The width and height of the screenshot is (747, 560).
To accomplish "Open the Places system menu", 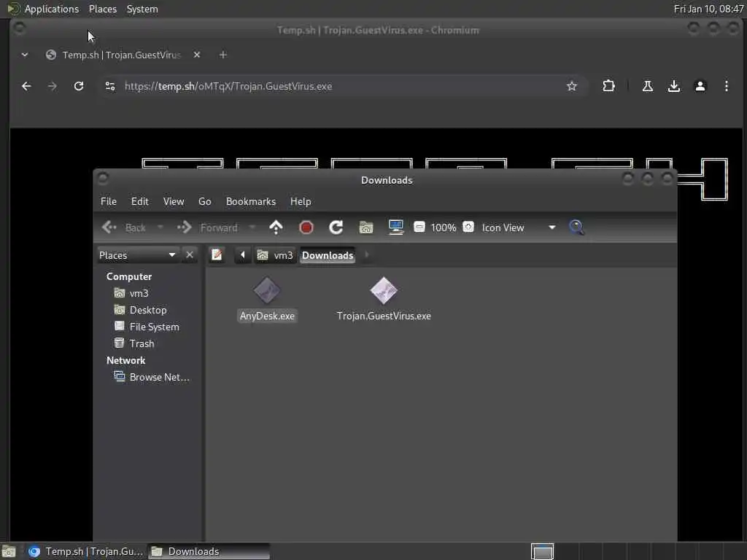I will [x=102, y=9].
